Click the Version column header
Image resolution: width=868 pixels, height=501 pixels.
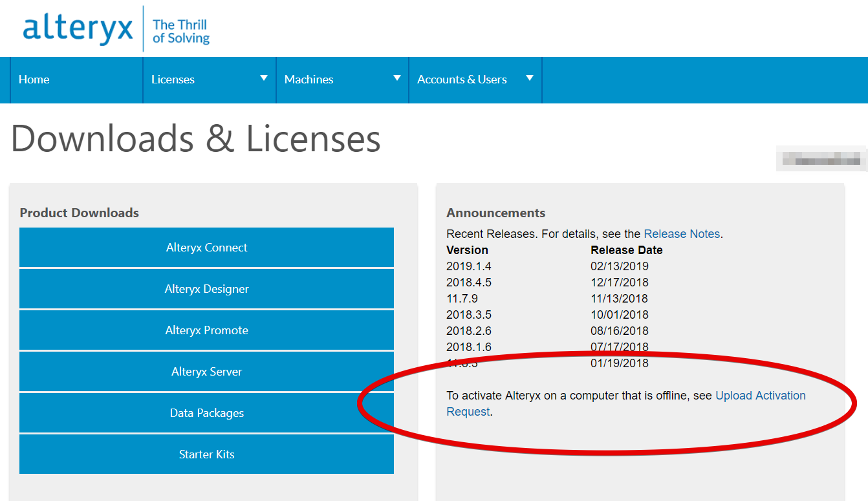click(466, 250)
